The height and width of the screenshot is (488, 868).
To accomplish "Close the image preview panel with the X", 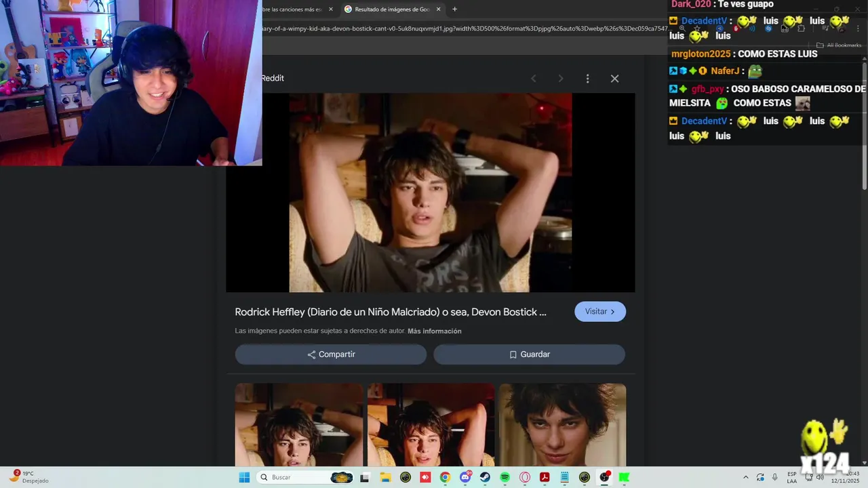I will coord(614,79).
